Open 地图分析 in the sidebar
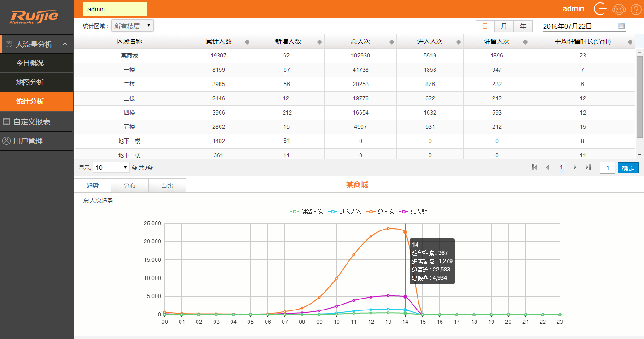644x339 pixels. click(30, 82)
